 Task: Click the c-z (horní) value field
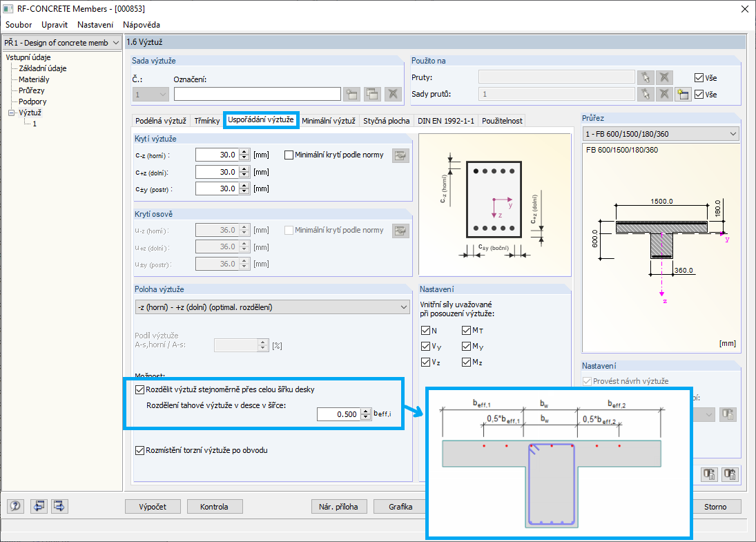[218, 155]
